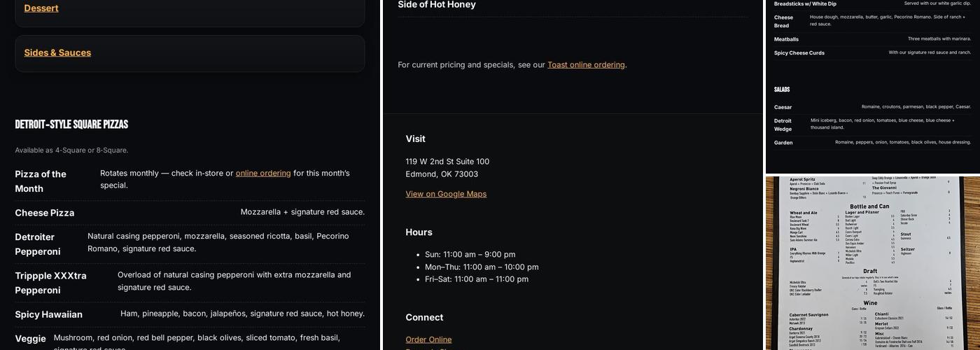This screenshot has height=350, width=980.
Task: Open the online ordering link for monthly special
Action: point(263,173)
